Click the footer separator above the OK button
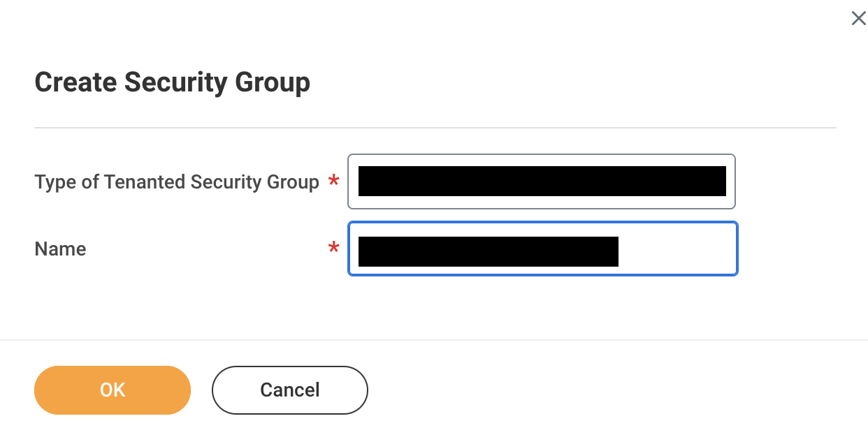Image resolution: width=868 pixels, height=437 pixels. 433,340
